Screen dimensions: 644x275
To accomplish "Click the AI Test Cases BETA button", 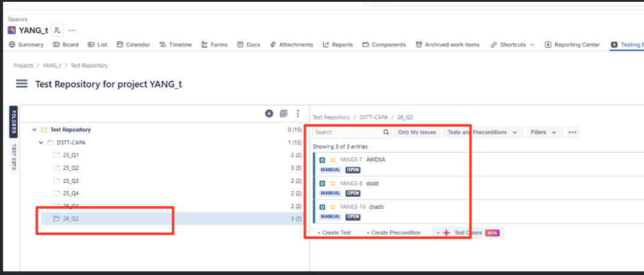I will (468, 233).
